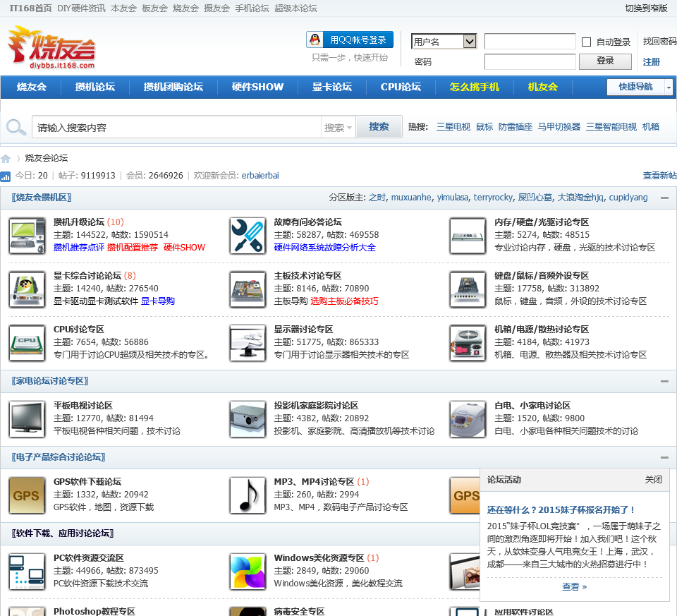Select 显卡论坛 nav item
677x616 pixels.
coord(332,87)
